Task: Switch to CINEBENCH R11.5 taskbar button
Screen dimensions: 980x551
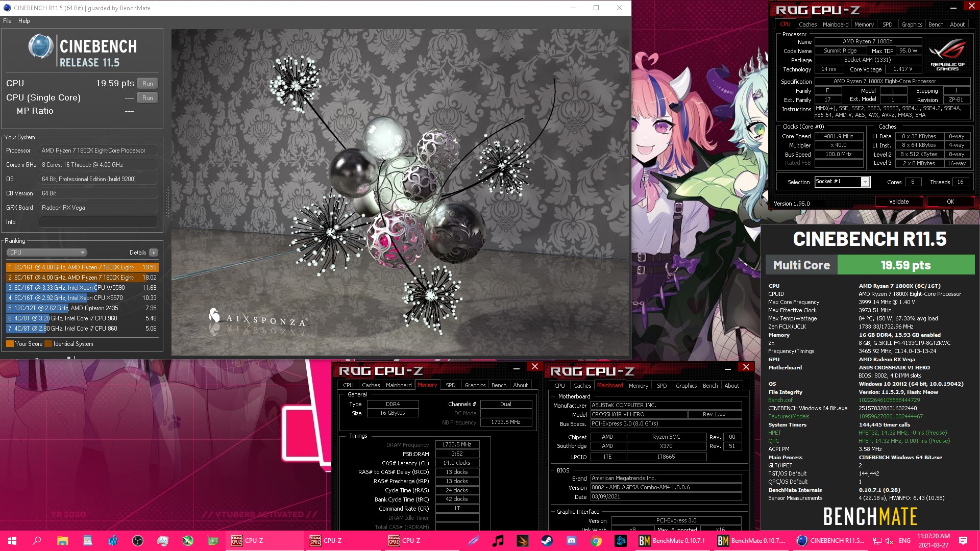Action: point(830,541)
